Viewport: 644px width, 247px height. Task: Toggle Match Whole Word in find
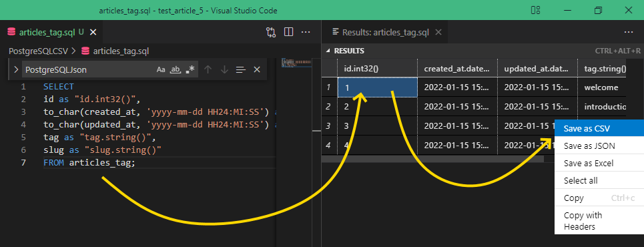(176, 70)
